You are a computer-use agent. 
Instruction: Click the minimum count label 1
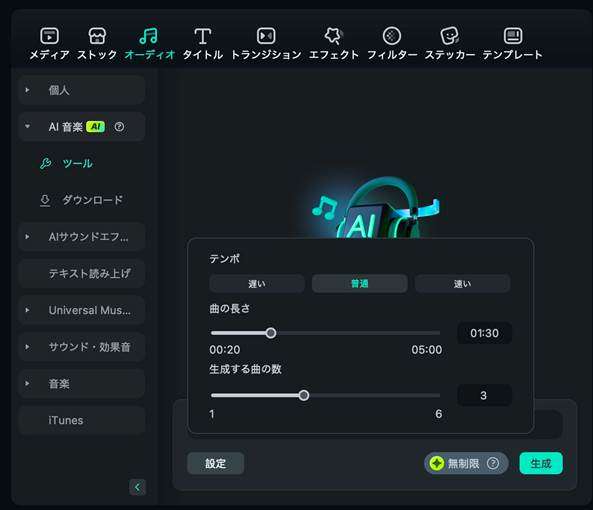point(212,414)
